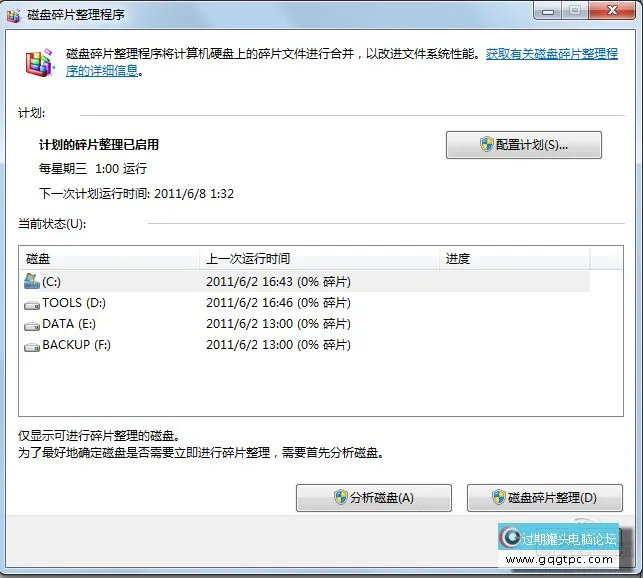Click the shield icon on 配置计划 button

pyautogui.click(x=487, y=144)
